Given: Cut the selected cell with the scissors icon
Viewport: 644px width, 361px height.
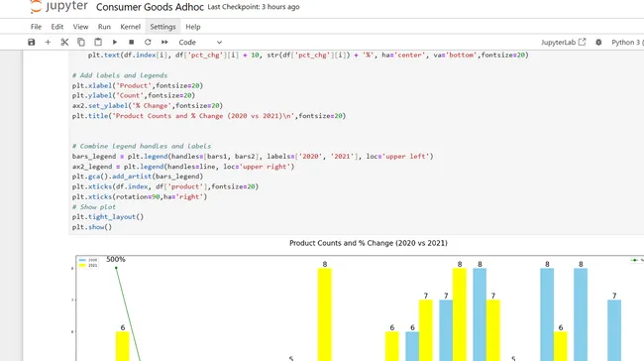Looking at the screenshot, I should click(64, 42).
